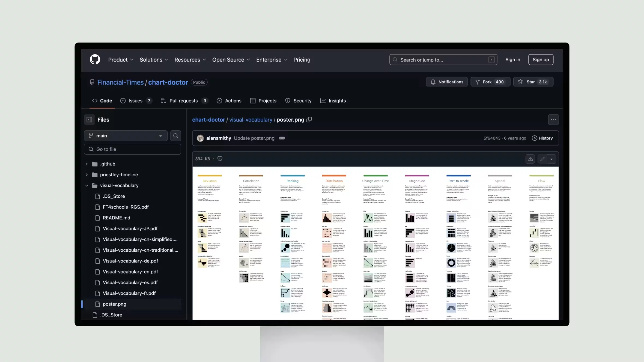Open the GitHub home logo

(95, 59)
